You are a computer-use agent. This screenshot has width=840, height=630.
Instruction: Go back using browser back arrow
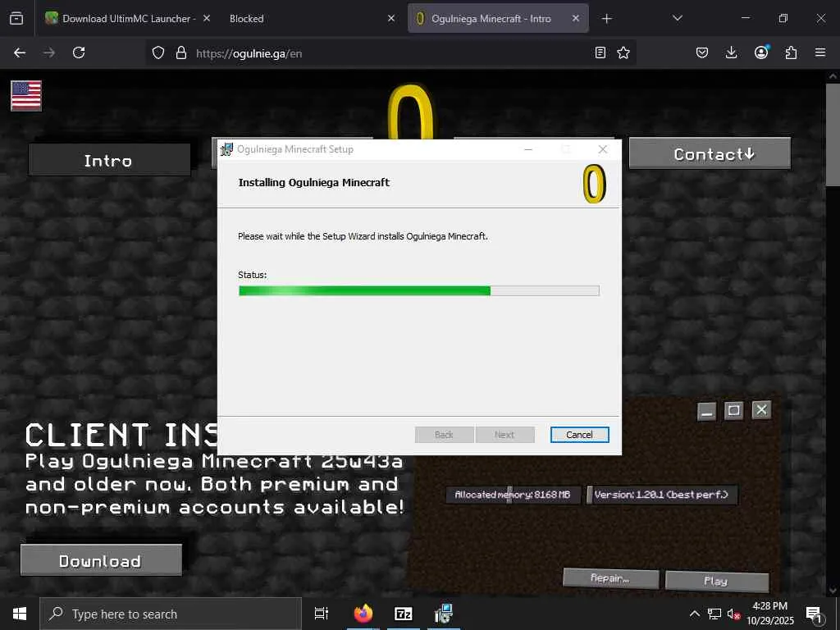point(20,52)
